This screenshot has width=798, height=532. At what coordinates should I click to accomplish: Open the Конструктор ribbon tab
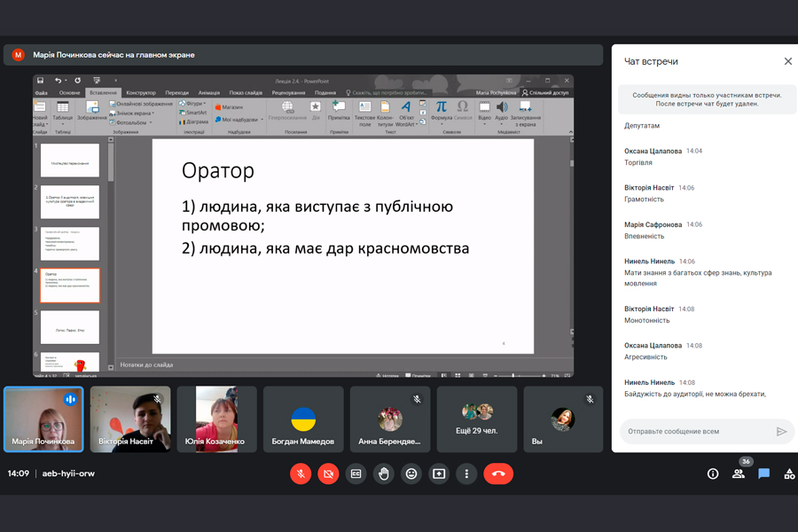[x=140, y=92]
